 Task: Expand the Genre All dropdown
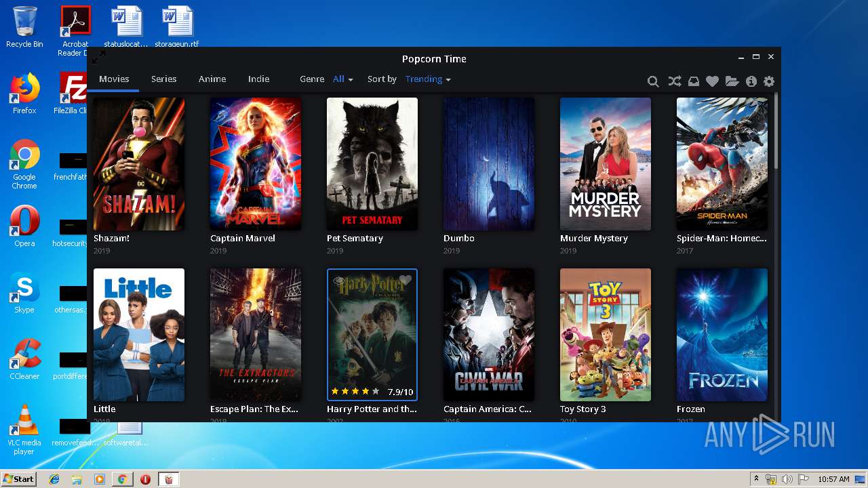(x=343, y=79)
